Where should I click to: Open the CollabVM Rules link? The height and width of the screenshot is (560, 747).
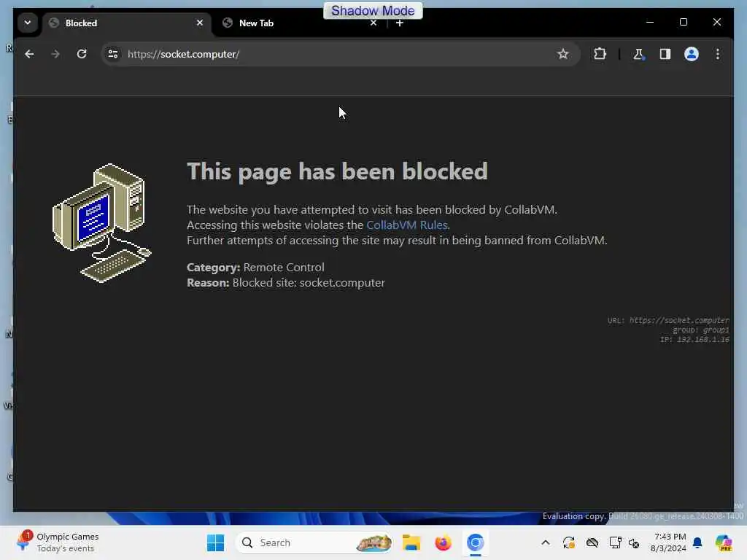[406, 225]
